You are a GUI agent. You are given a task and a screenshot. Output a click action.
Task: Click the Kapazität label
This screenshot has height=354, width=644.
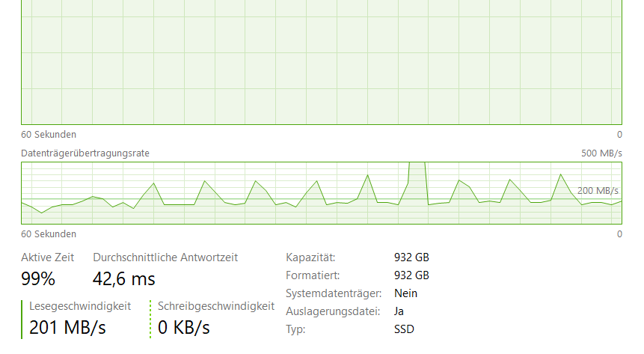(310, 257)
